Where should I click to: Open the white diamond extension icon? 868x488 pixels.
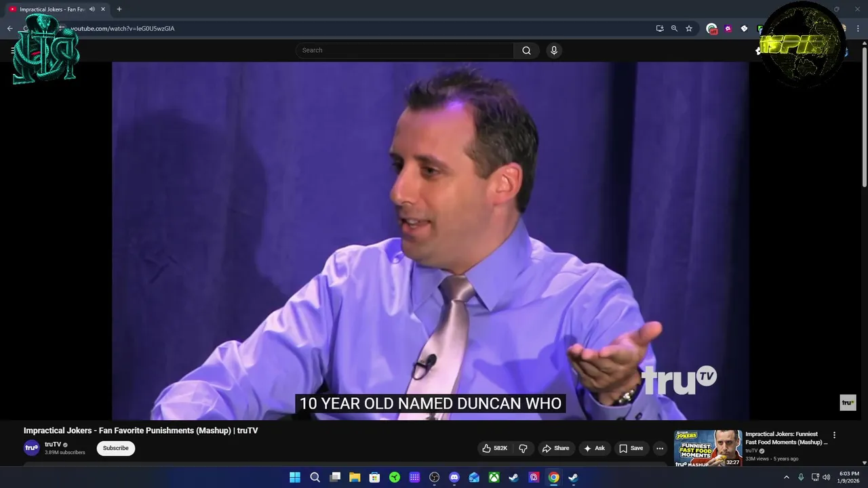point(744,28)
